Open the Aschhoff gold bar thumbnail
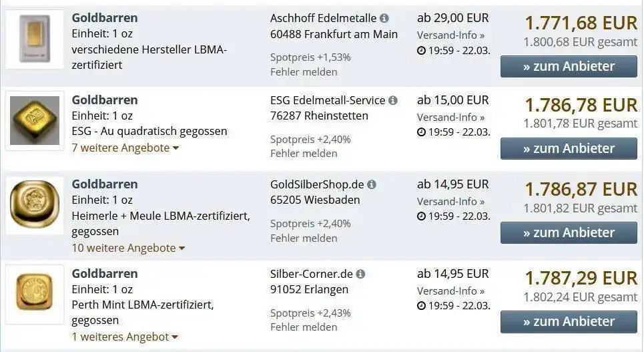Viewport: 644px width, 352px height. pyautogui.click(x=35, y=39)
